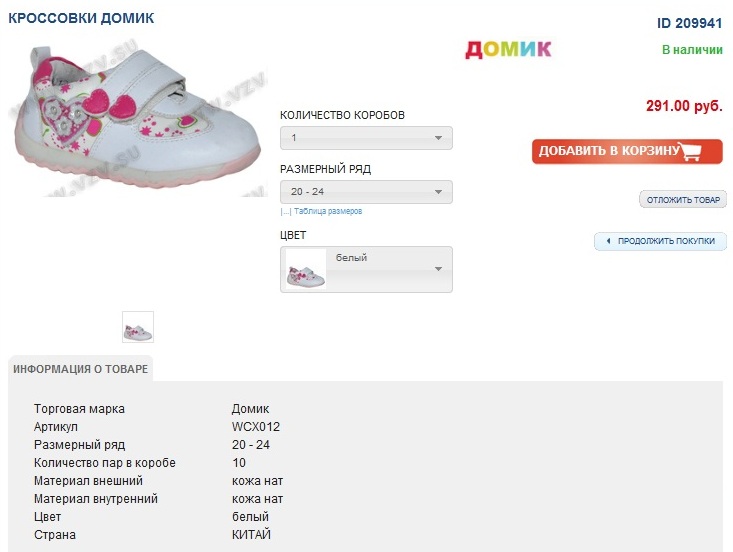Click the back arrow beside Продолжить покупки
This screenshot has height=552, width=733.
(x=608, y=241)
